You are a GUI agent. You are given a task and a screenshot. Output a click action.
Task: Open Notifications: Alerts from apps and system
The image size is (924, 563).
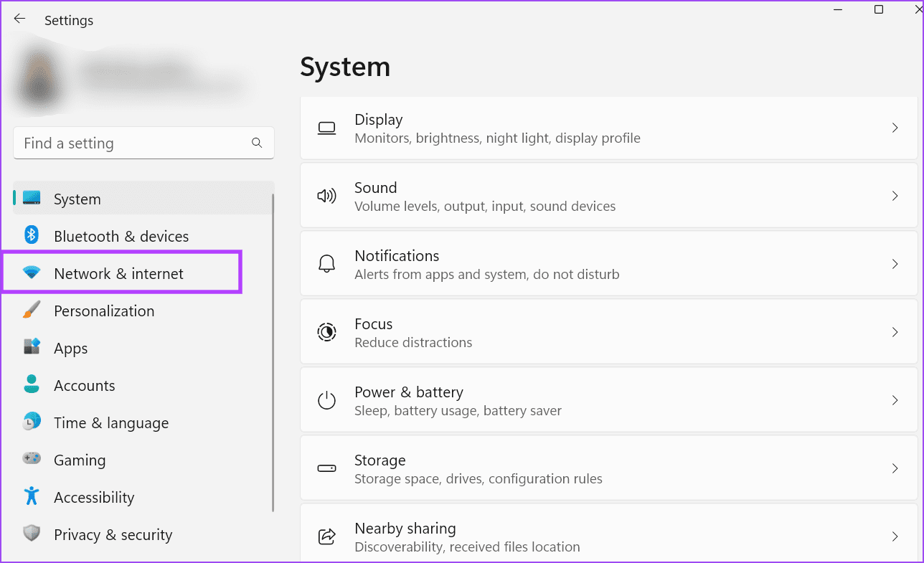(608, 264)
